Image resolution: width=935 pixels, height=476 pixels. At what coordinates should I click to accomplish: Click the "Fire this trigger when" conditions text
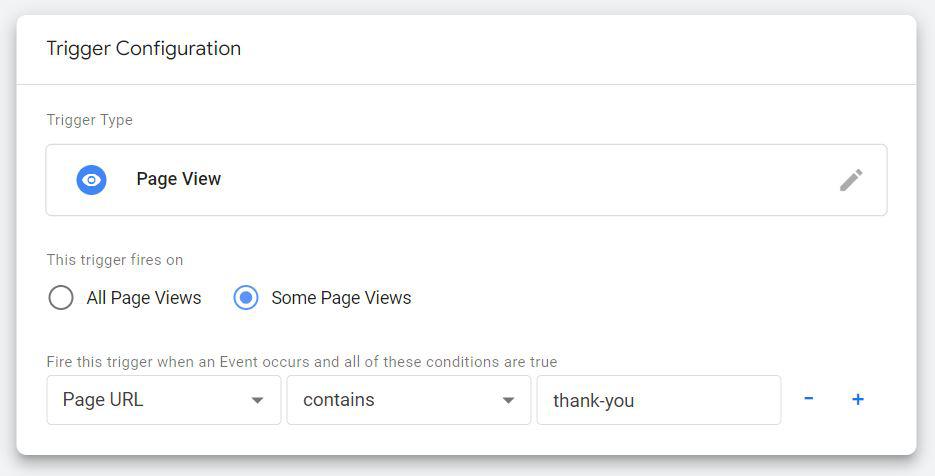301,362
